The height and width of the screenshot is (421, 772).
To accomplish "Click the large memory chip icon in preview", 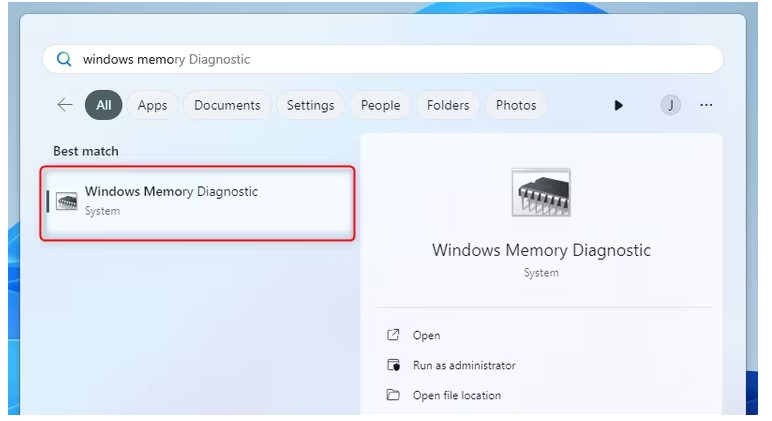I will click(541, 193).
